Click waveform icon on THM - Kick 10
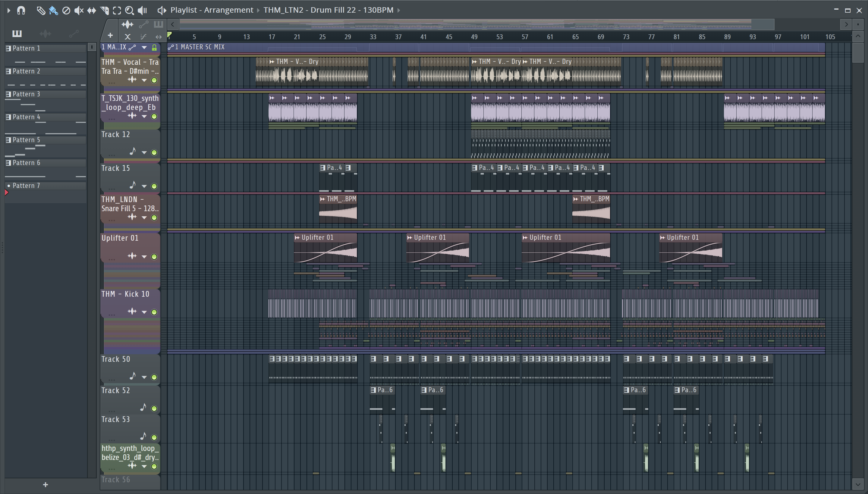 pos(132,311)
